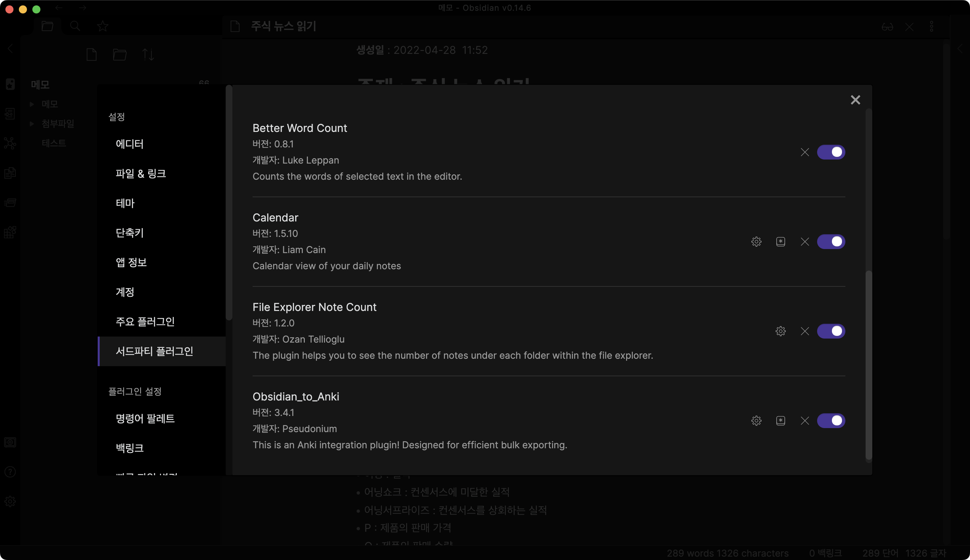Open 단축키 settings section

(130, 233)
